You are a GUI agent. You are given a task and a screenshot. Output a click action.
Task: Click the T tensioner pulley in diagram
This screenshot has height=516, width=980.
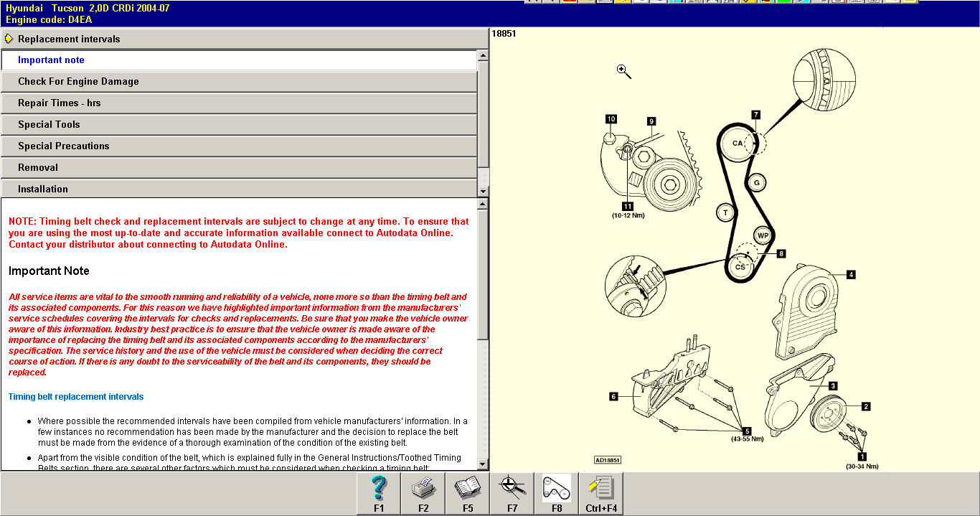pos(726,212)
